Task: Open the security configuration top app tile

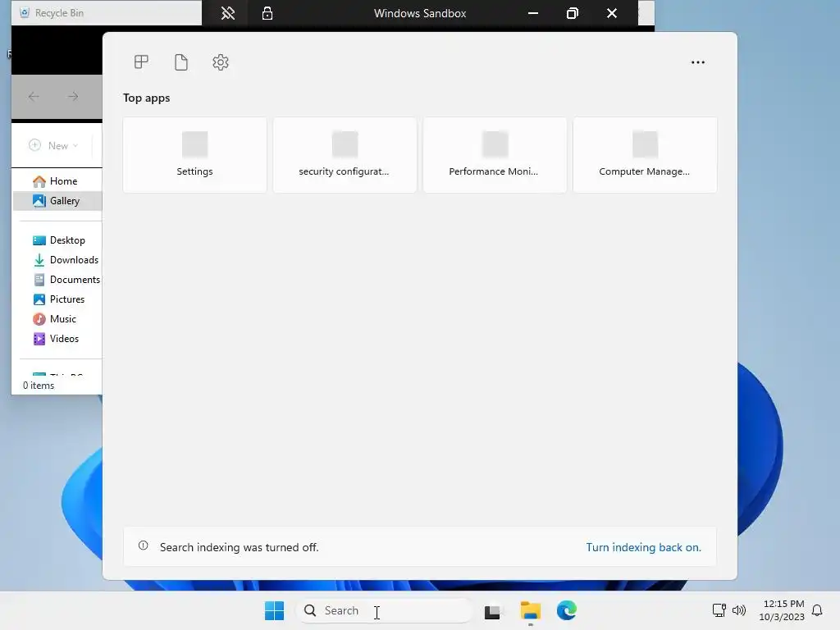Action: point(345,155)
